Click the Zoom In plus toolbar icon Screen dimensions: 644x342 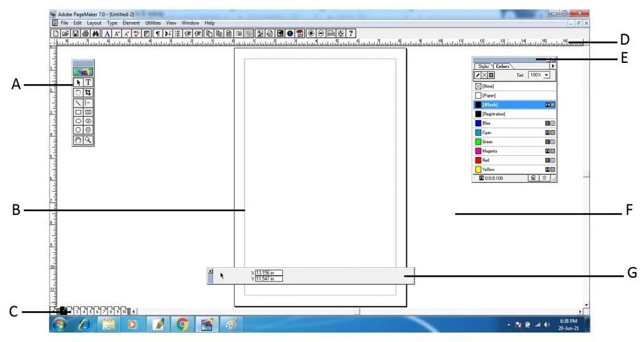point(311,34)
